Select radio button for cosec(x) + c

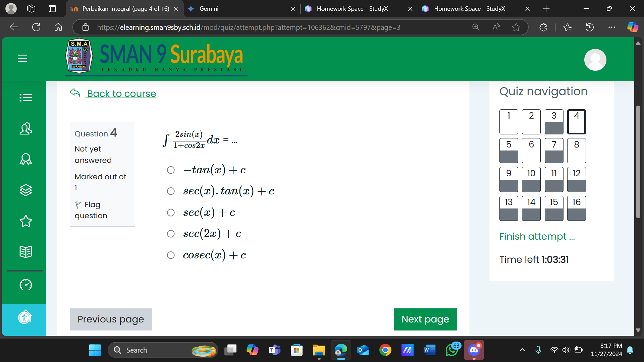(170, 255)
